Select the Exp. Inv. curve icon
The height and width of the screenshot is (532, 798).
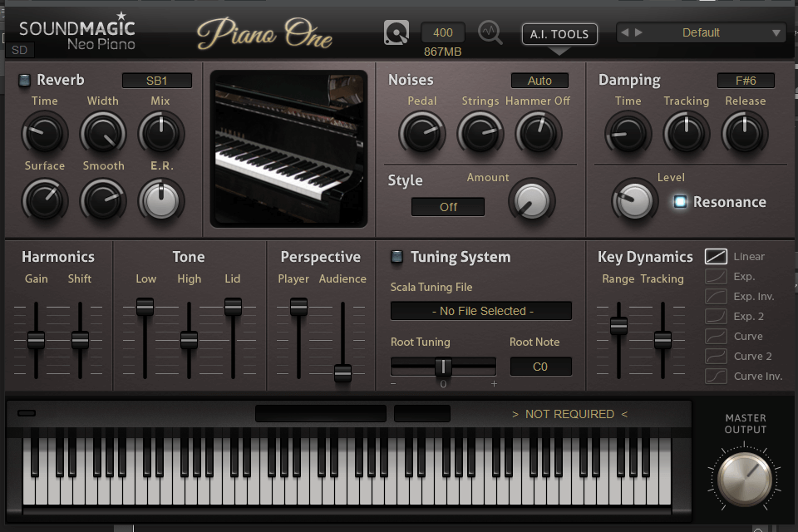point(716,296)
